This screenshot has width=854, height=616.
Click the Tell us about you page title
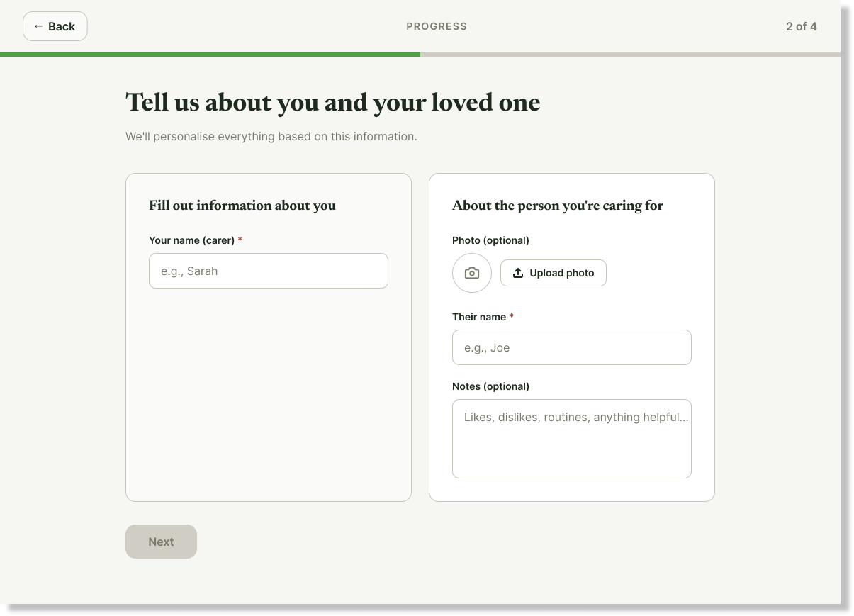(x=333, y=103)
